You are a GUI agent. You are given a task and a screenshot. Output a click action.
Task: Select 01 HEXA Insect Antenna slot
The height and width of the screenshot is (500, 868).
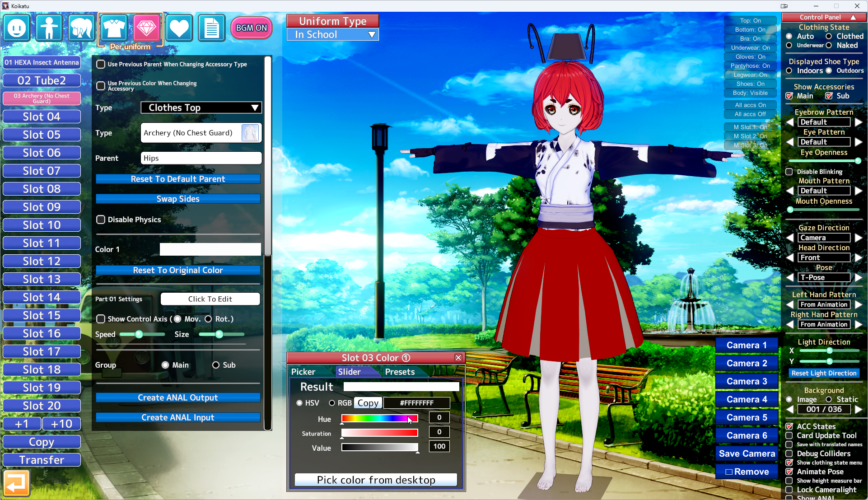(x=42, y=62)
